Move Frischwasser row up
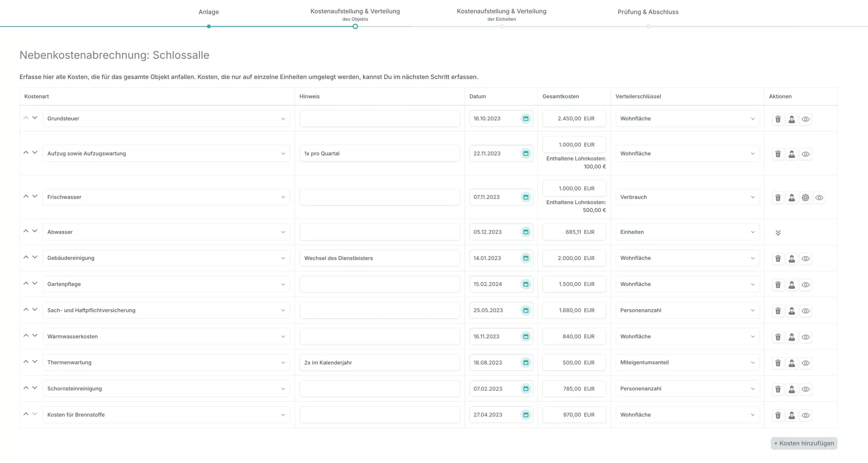The width and height of the screenshot is (868, 463). (x=26, y=196)
